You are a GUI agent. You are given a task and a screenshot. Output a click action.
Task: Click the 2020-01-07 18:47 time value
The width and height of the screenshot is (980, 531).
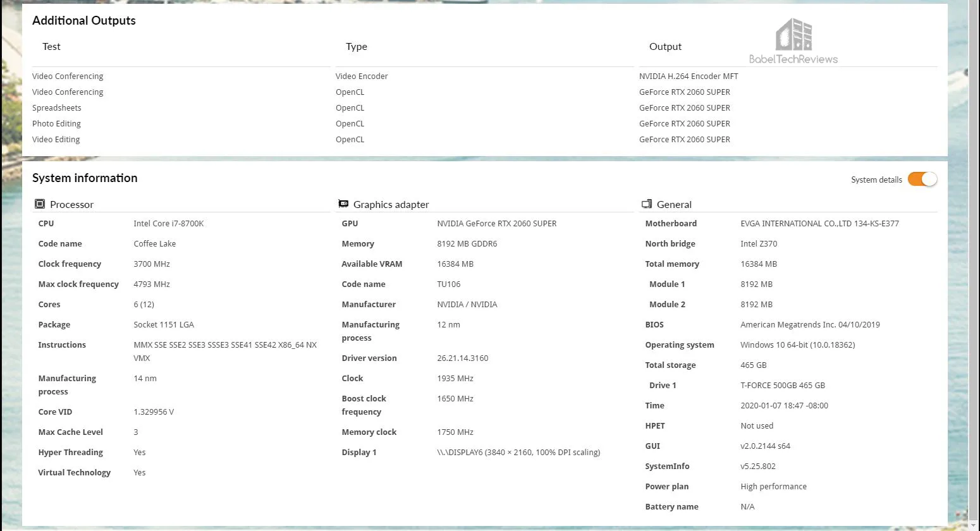784,406
